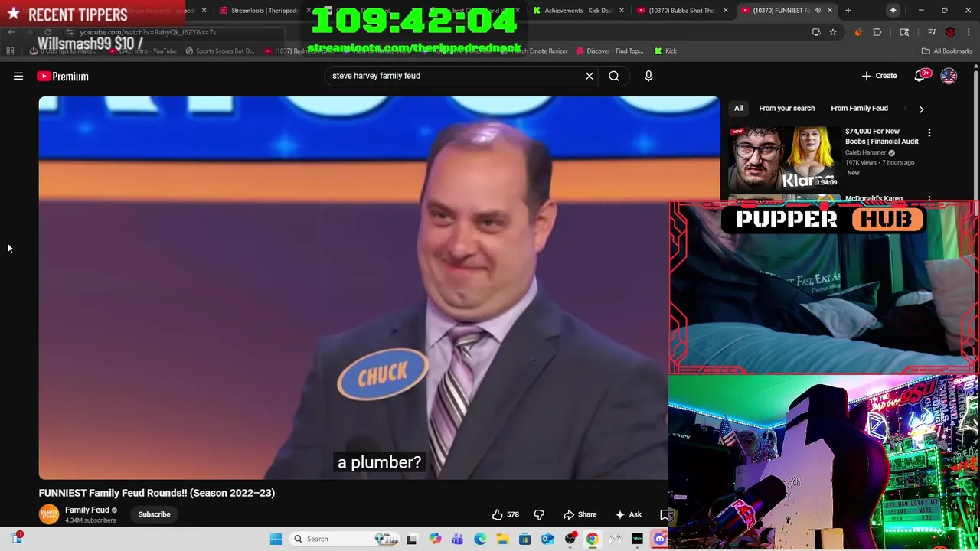This screenshot has width=980, height=551.
Task: Subscribe to the Family Feud channel
Action: pyautogui.click(x=154, y=514)
